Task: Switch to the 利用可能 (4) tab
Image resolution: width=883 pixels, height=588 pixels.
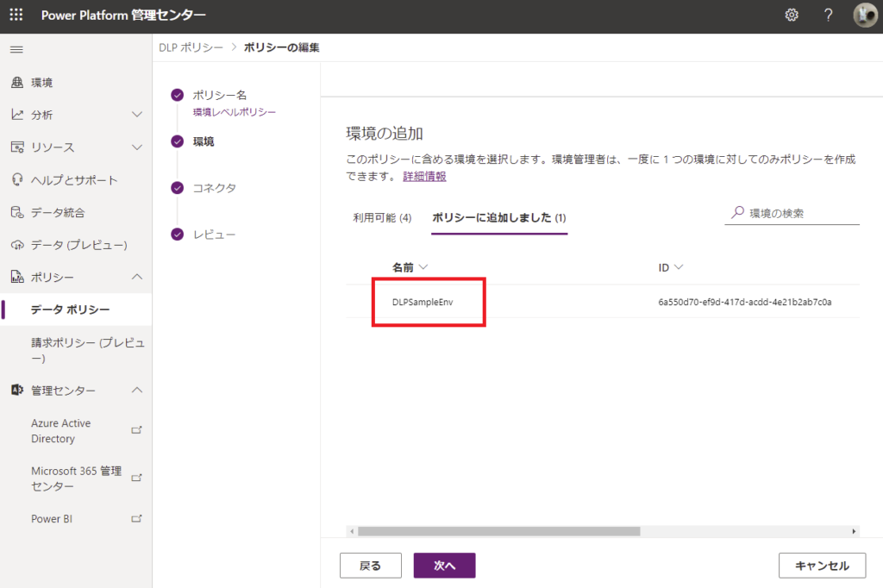Action: coord(382,218)
